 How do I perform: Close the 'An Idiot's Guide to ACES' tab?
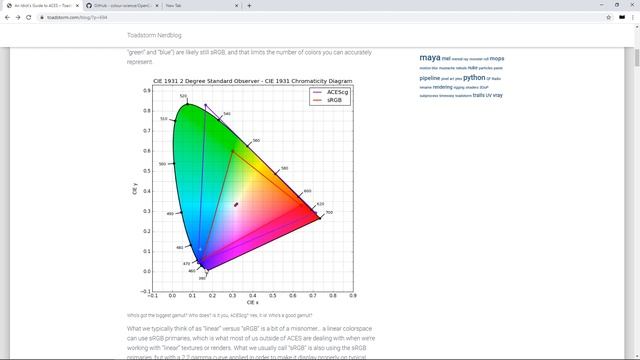[x=78, y=6]
